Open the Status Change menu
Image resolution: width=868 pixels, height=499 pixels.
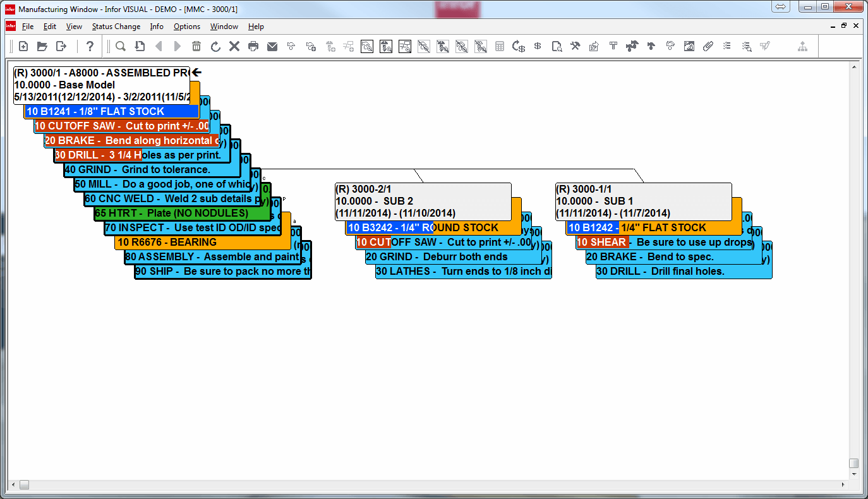tap(116, 27)
